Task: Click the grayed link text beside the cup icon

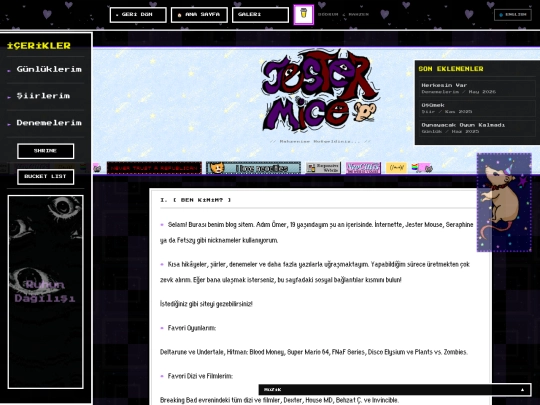Action: pyautogui.click(x=343, y=15)
